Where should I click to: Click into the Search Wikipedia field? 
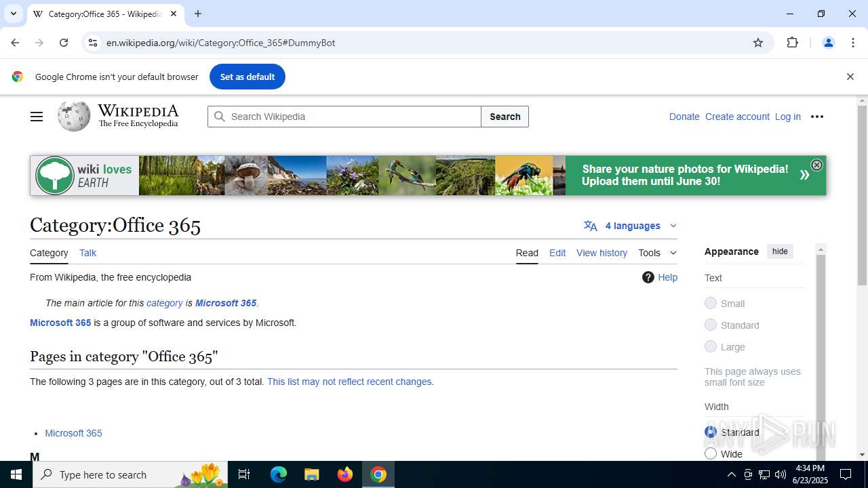(344, 117)
